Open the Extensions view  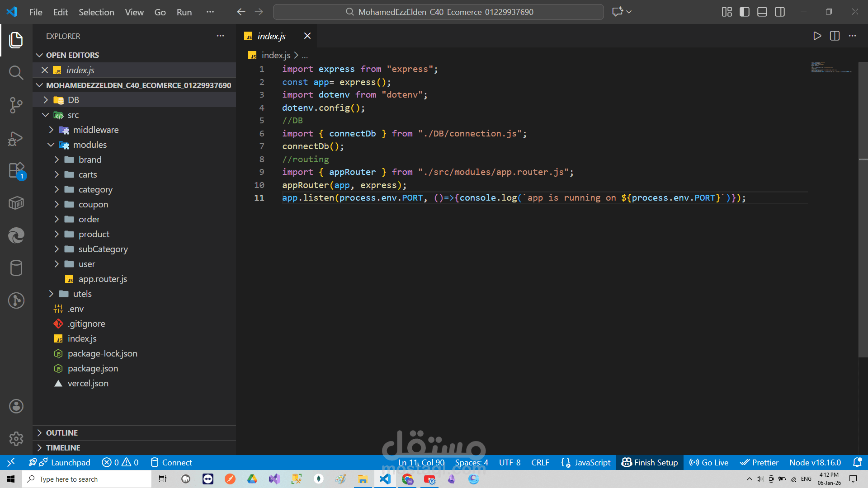[x=16, y=170]
